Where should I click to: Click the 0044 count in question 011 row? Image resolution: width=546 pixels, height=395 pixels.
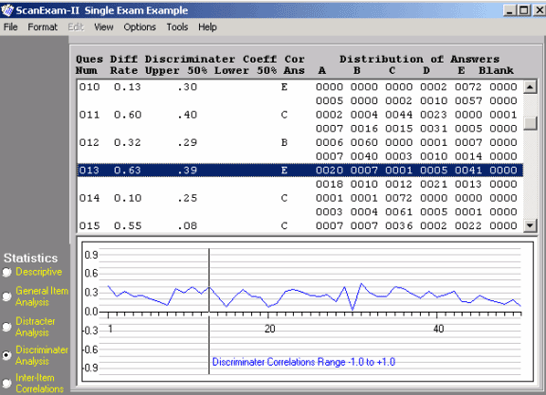(399, 115)
